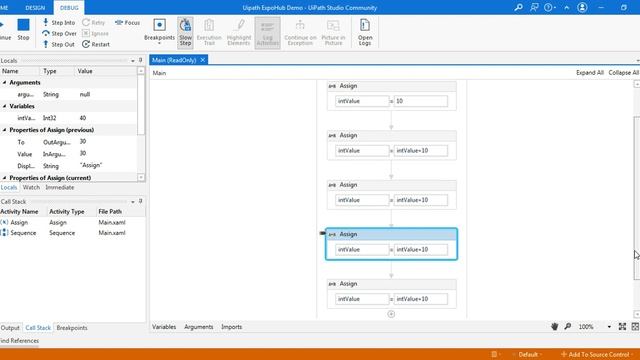Click Step Over command

tap(60, 33)
